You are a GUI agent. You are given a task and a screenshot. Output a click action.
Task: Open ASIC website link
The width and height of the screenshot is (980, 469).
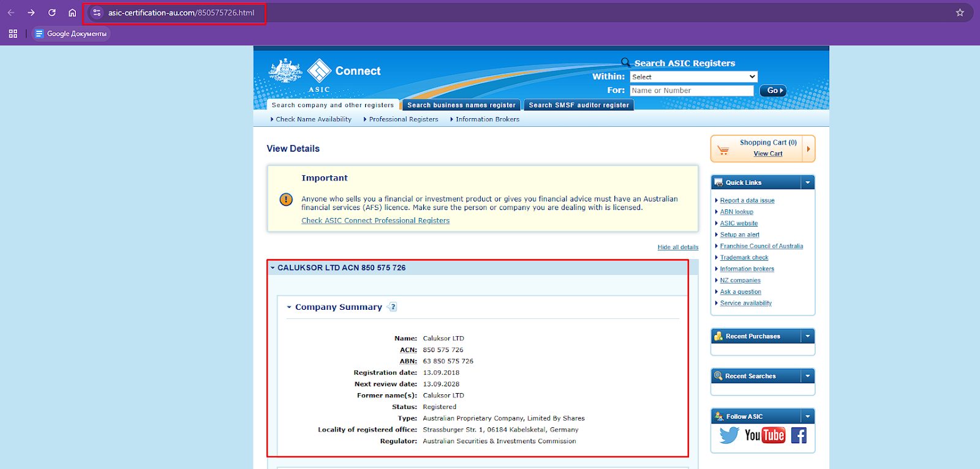point(739,223)
